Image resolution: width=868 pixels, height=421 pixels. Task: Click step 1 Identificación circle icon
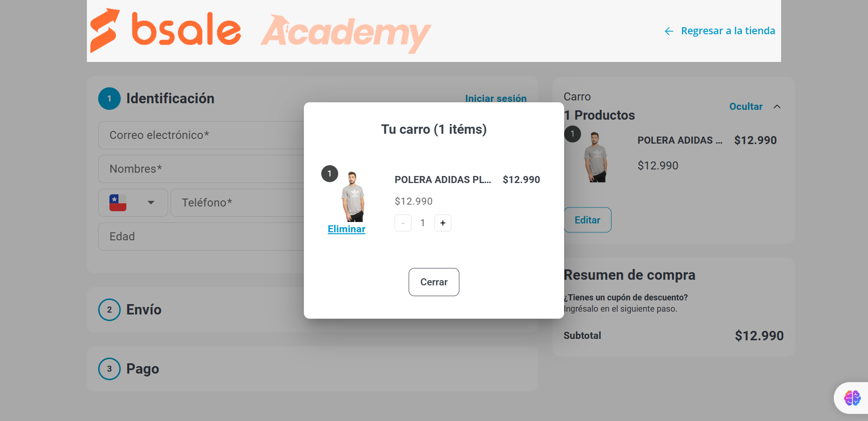(109, 99)
